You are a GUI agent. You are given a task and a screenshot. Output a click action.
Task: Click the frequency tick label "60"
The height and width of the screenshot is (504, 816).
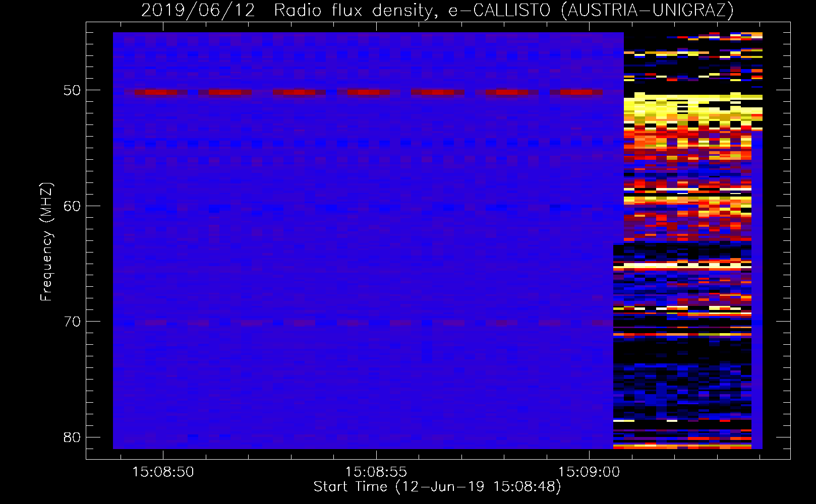72,206
